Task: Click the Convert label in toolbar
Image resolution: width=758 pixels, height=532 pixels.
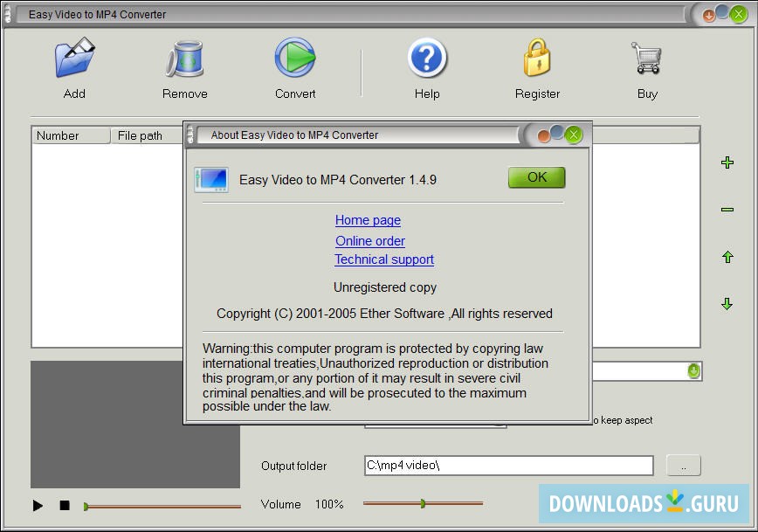Action: pos(295,93)
